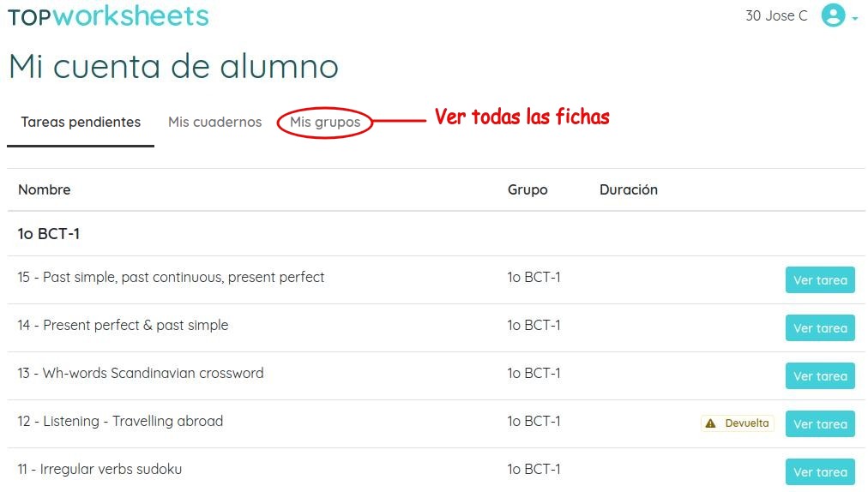Screen dimensions: 868x492
Task: Click task name 11 - Irregular verbs sudoku
Action: 99,469
